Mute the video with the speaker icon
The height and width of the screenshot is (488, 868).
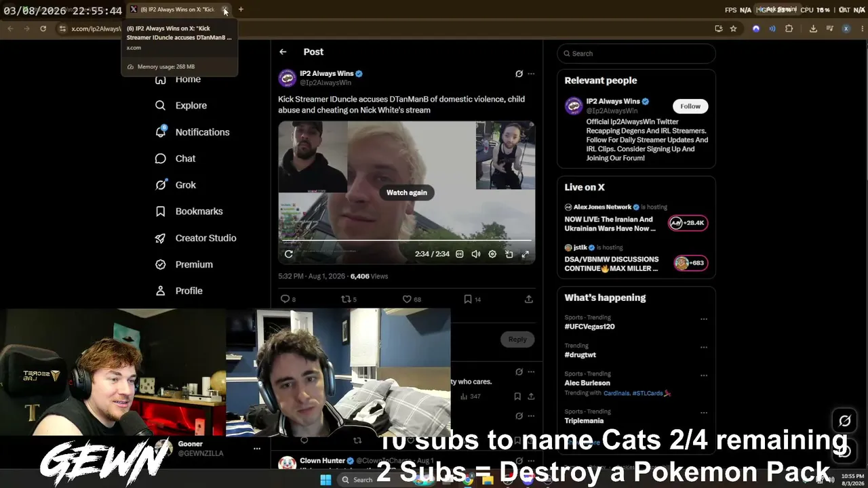point(476,254)
